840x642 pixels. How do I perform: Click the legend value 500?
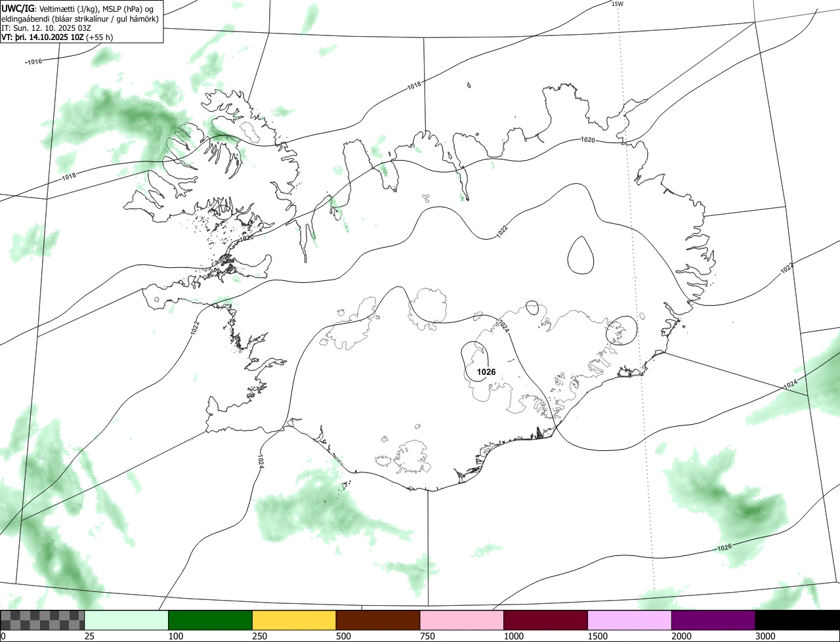(x=344, y=636)
